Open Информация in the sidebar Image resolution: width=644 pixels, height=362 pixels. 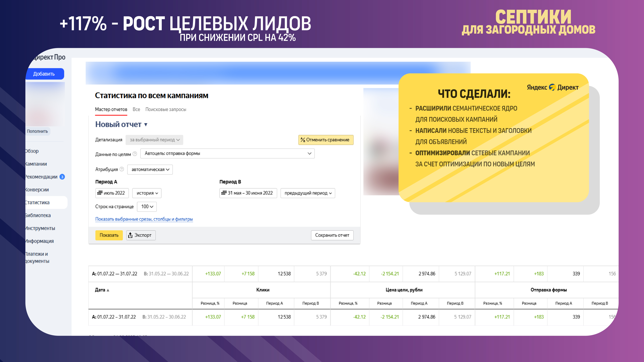[40, 241]
